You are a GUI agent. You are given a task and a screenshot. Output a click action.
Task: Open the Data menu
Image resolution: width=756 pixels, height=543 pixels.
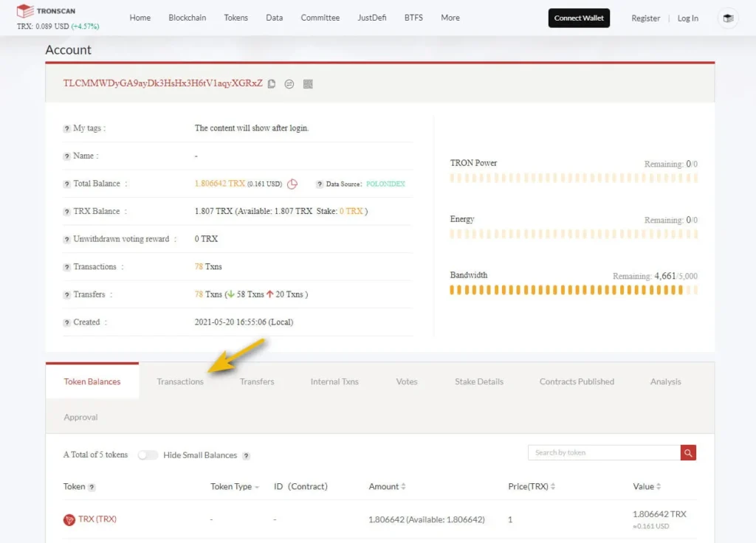coord(275,18)
